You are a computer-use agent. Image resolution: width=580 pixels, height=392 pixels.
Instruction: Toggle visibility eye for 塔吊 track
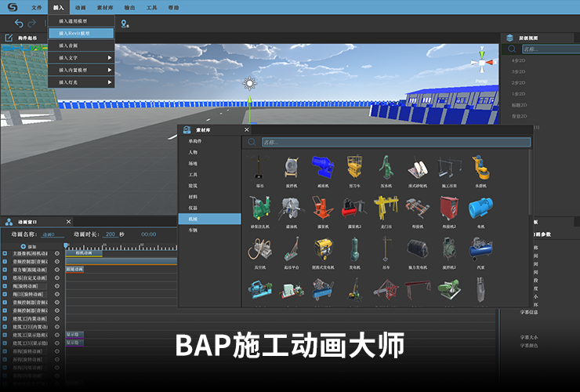point(57,278)
